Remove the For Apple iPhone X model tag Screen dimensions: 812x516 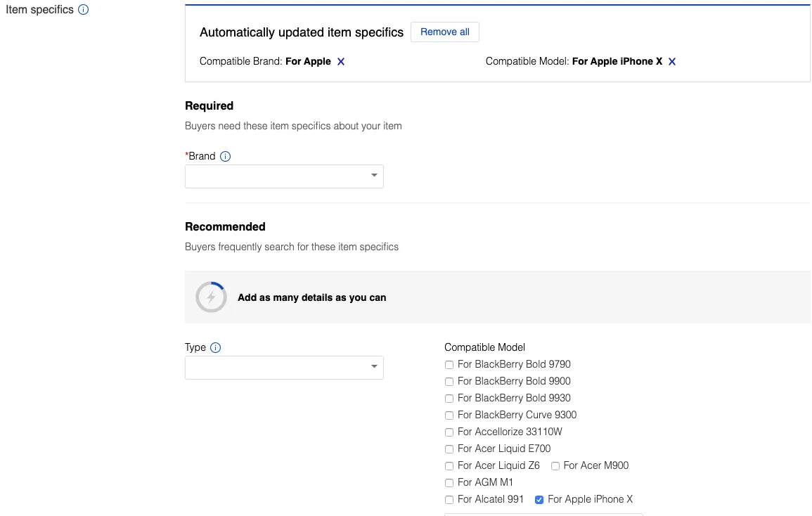(672, 62)
